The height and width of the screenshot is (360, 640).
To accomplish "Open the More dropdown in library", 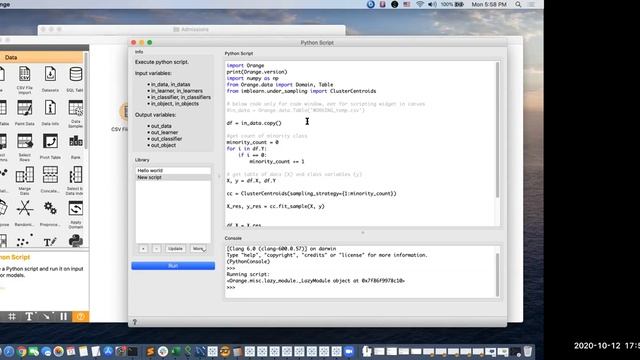I will [x=198, y=249].
